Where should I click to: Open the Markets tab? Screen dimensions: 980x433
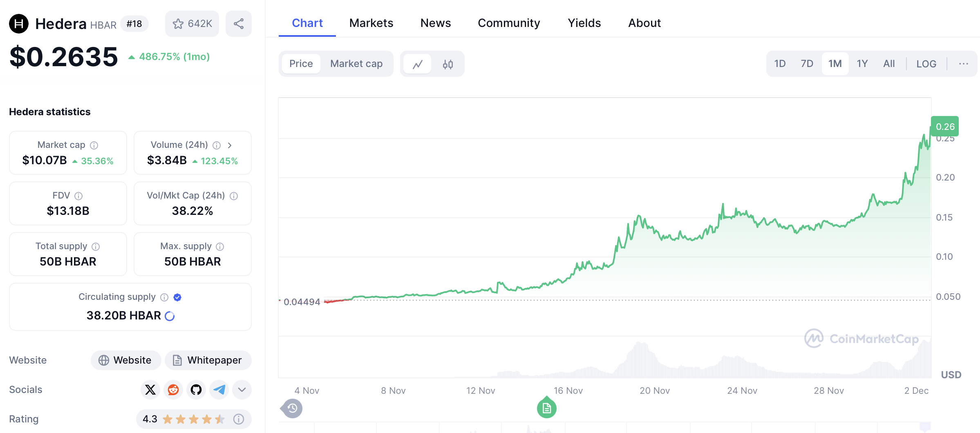point(371,23)
